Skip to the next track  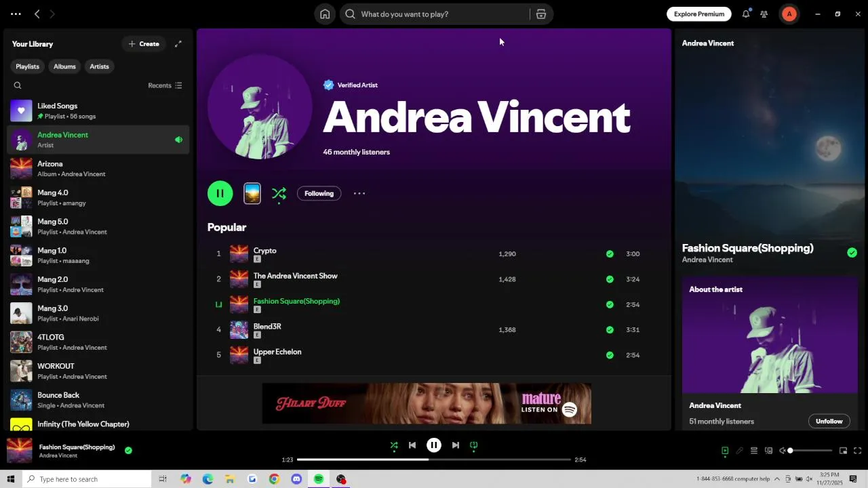(456, 445)
